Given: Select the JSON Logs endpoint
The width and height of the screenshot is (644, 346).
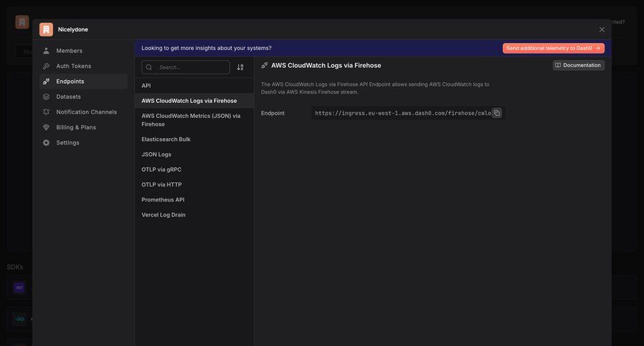Looking at the screenshot, I should click(194, 154).
